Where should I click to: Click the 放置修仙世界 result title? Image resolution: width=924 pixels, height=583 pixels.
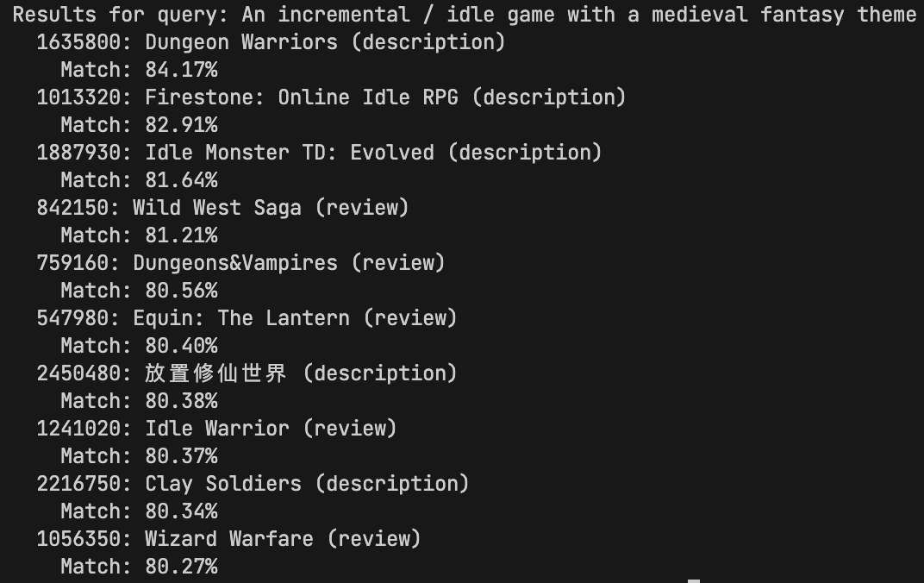pyautogui.click(x=215, y=373)
